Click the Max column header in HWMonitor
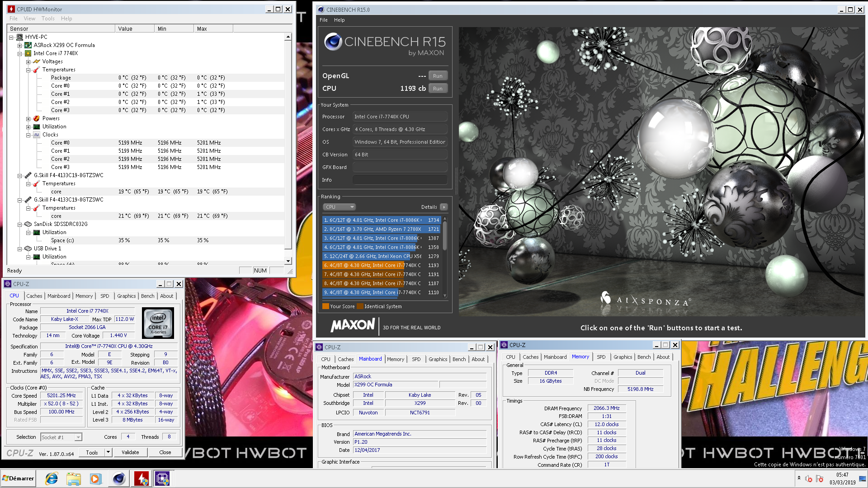 point(213,28)
